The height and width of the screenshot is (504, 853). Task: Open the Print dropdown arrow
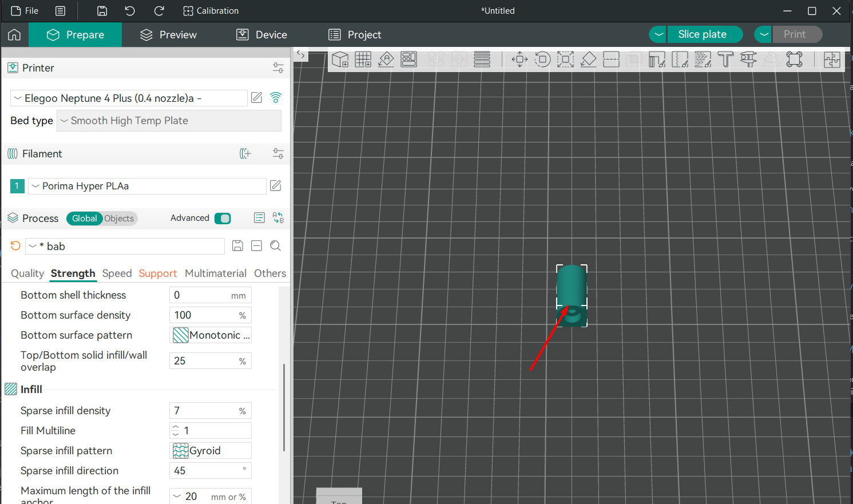point(764,34)
